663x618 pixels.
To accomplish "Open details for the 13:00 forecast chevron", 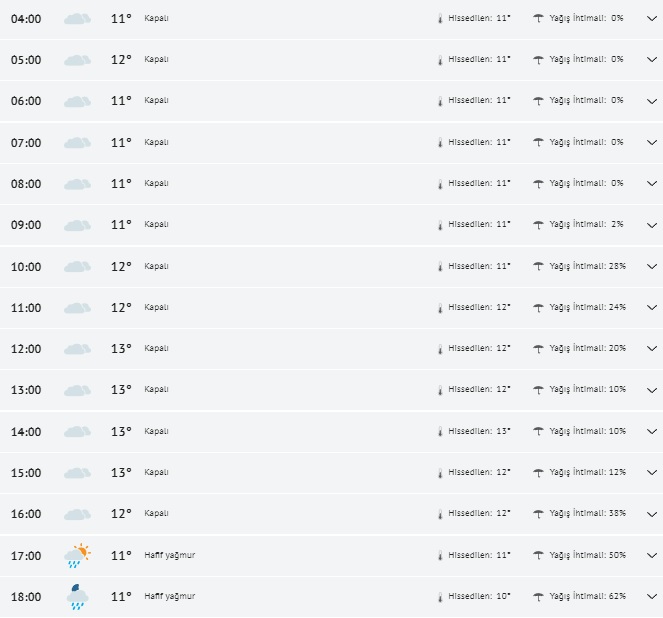I will pos(652,390).
